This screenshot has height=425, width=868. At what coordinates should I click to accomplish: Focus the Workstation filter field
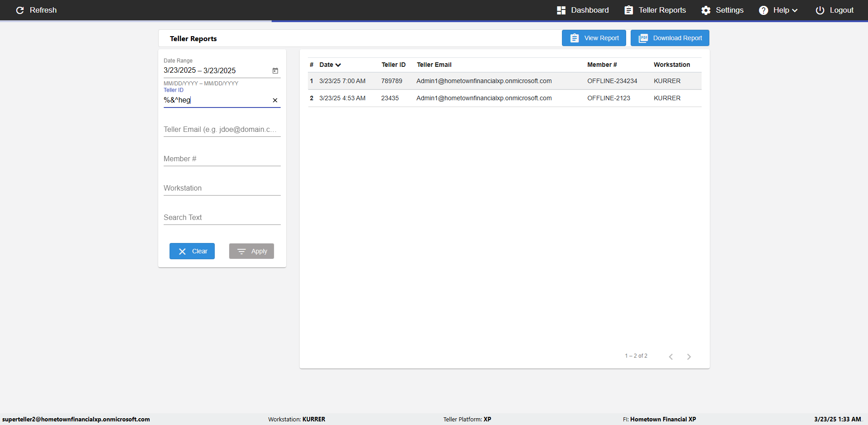pyautogui.click(x=222, y=188)
